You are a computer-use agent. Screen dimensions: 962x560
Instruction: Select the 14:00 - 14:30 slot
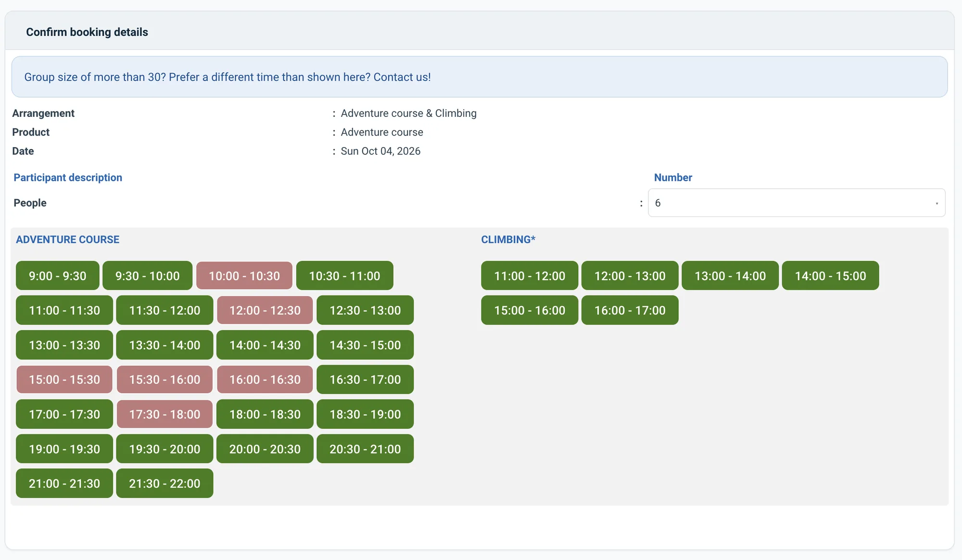tap(265, 345)
